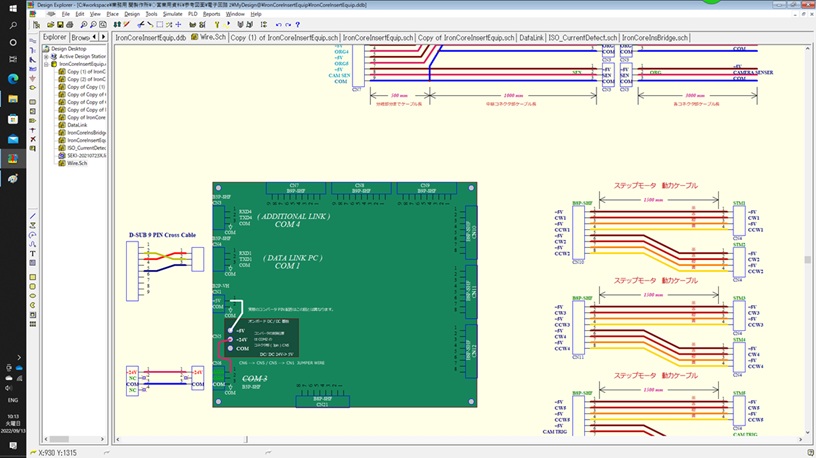Click the Print toolbar icon
Viewport: 816px width, 458px height.
point(68,25)
